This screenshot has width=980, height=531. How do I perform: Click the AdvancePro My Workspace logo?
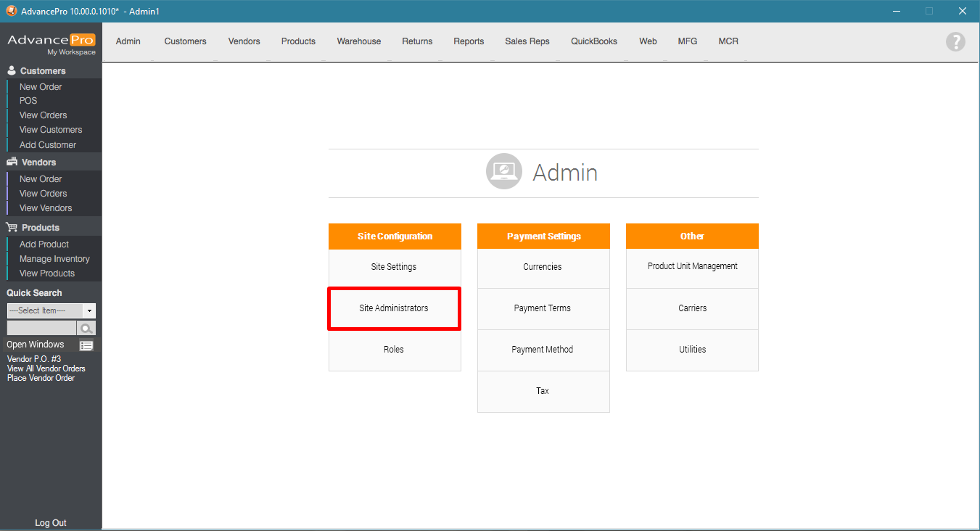click(51, 43)
